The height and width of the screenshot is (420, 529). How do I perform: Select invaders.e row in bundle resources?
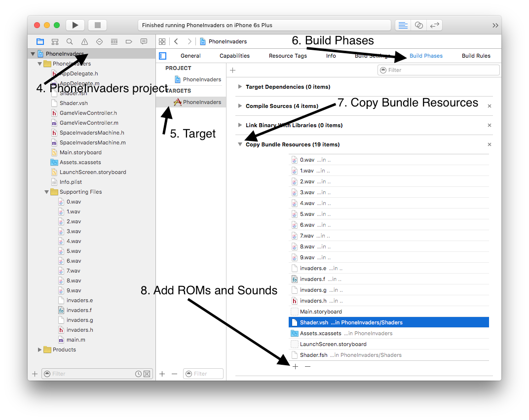389,268
